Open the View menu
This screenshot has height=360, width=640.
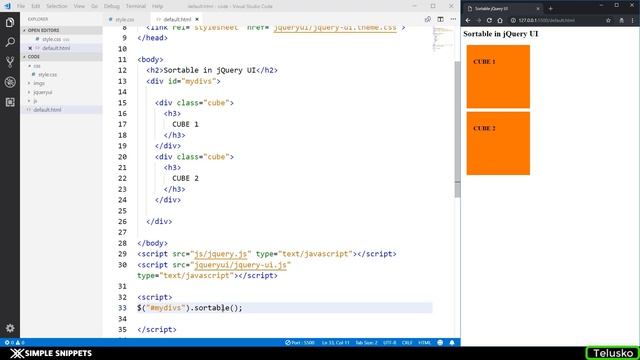point(79,6)
